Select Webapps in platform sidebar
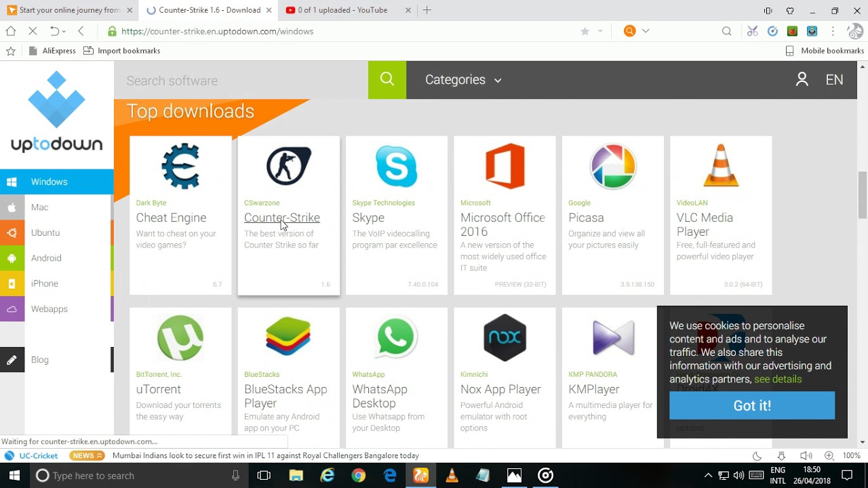 click(x=56, y=309)
